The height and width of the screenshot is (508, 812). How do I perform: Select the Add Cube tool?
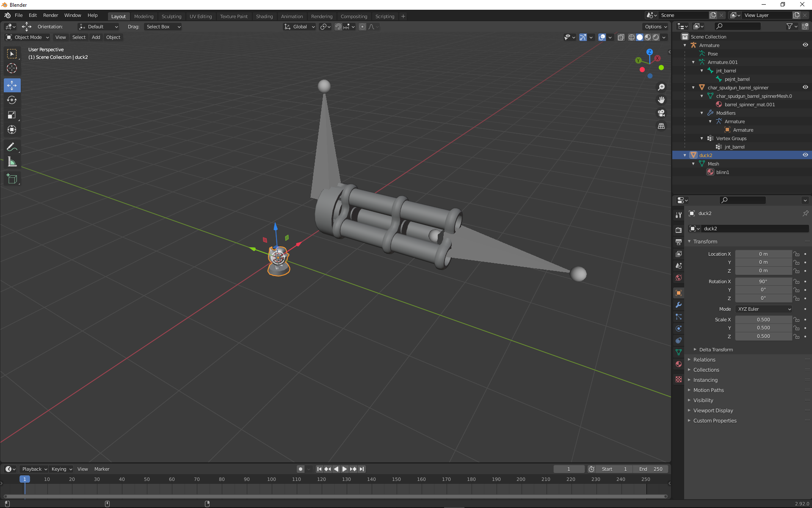(x=12, y=179)
